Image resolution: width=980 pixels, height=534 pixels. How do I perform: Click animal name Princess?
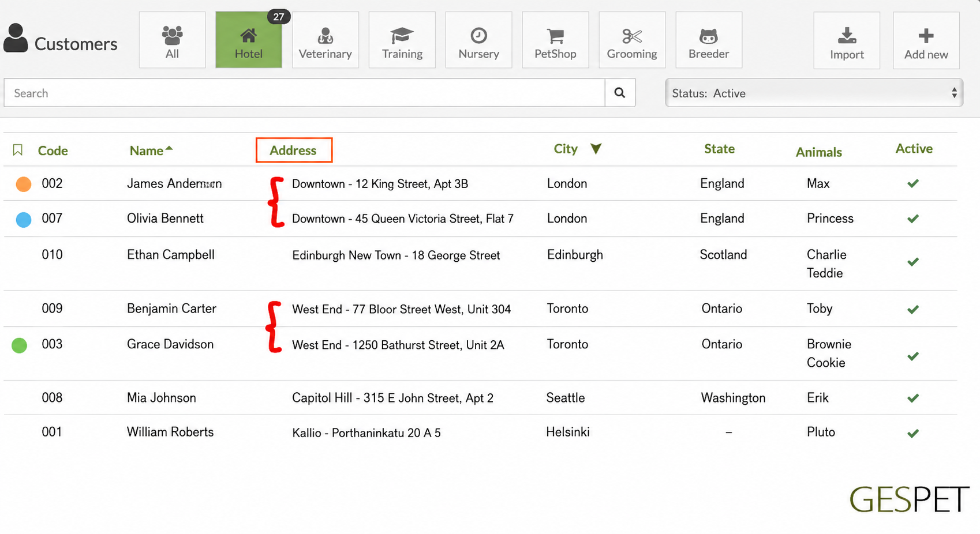830,218
